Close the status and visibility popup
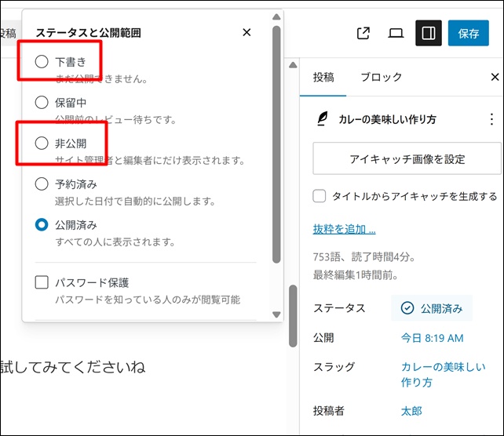 pos(247,32)
